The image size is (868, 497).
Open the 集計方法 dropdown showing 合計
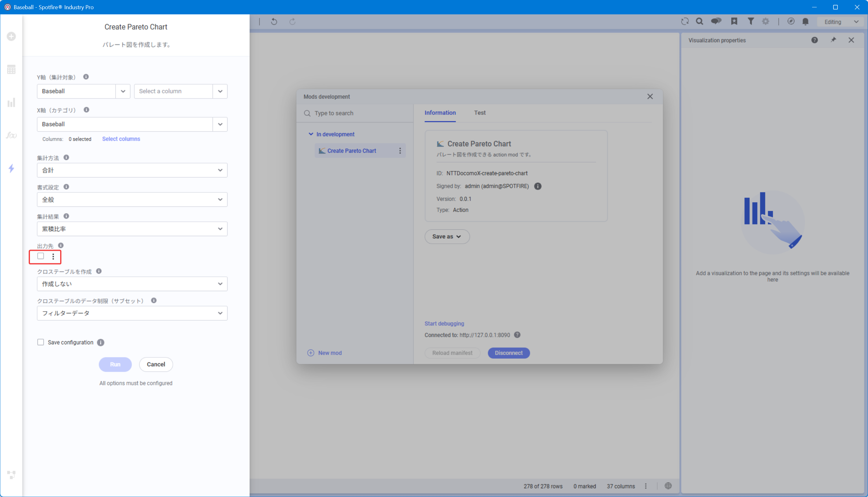[132, 170]
